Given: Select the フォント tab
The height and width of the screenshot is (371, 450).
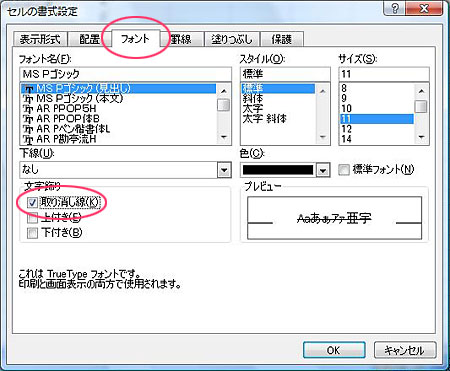Looking at the screenshot, I should 135,39.
